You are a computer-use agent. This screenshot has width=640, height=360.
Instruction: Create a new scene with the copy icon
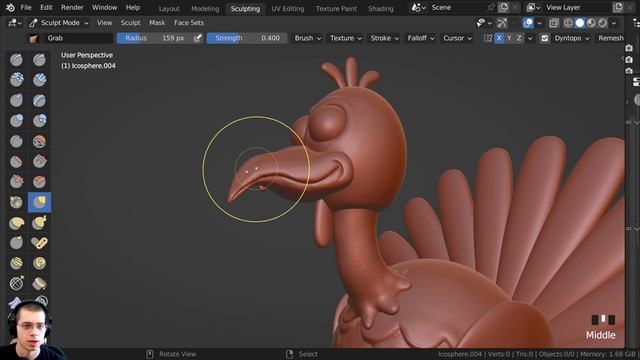coord(503,8)
